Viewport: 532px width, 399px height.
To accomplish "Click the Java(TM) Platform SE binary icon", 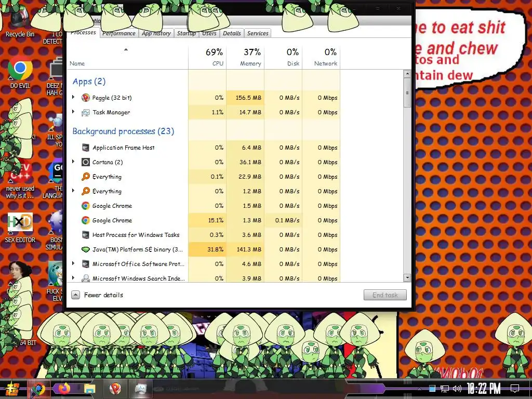I will click(x=86, y=249).
